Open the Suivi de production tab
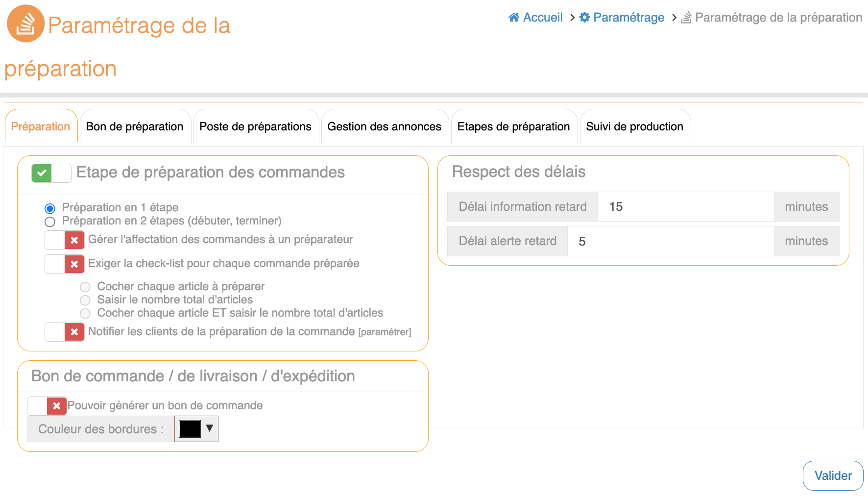The image size is (868, 497). pyautogui.click(x=634, y=127)
